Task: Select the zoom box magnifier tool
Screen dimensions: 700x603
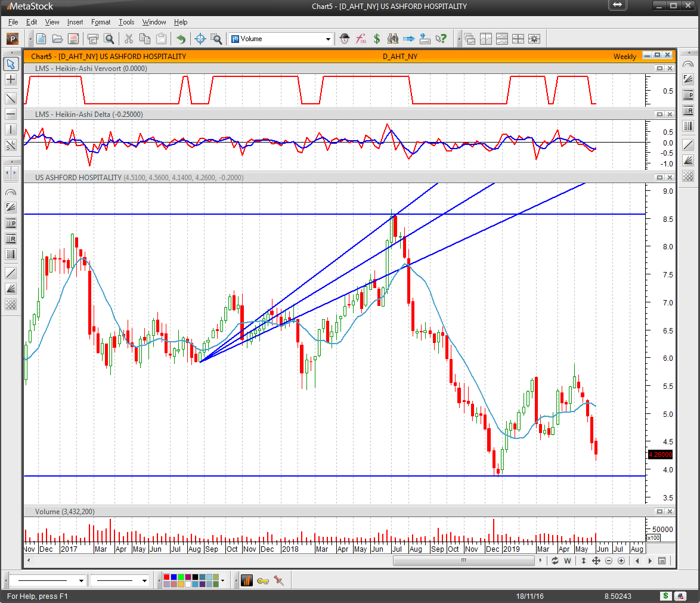Action: coord(216,39)
